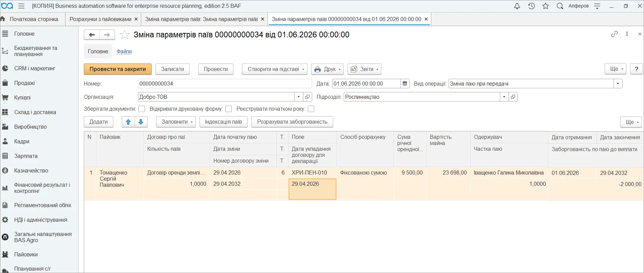Open the history clock icon
This screenshot has width=644, height=273.
(531, 6)
